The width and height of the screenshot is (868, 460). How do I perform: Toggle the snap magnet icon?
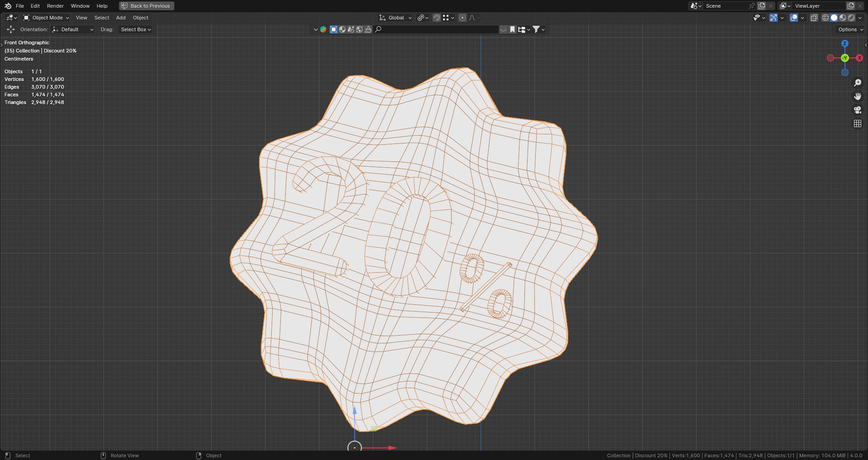pyautogui.click(x=437, y=18)
